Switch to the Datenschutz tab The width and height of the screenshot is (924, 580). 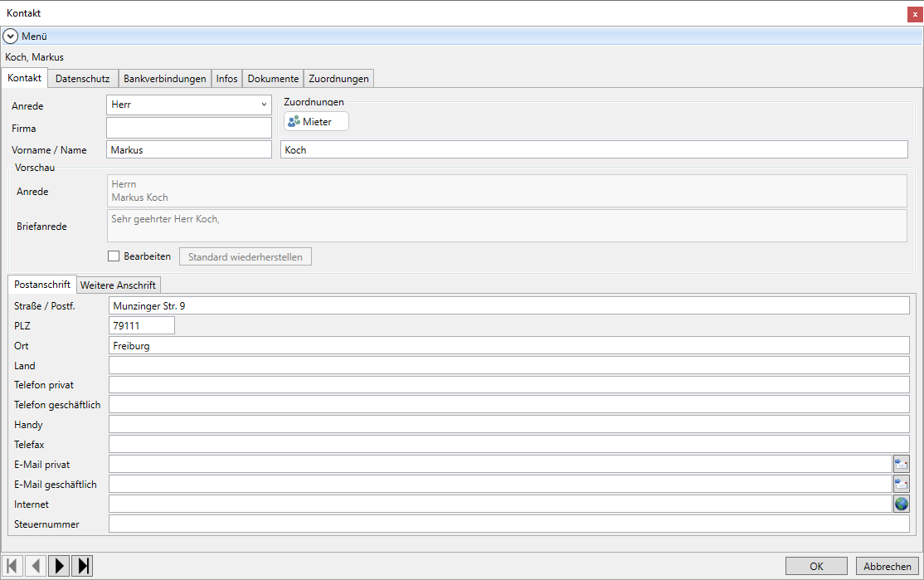pyautogui.click(x=82, y=79)
